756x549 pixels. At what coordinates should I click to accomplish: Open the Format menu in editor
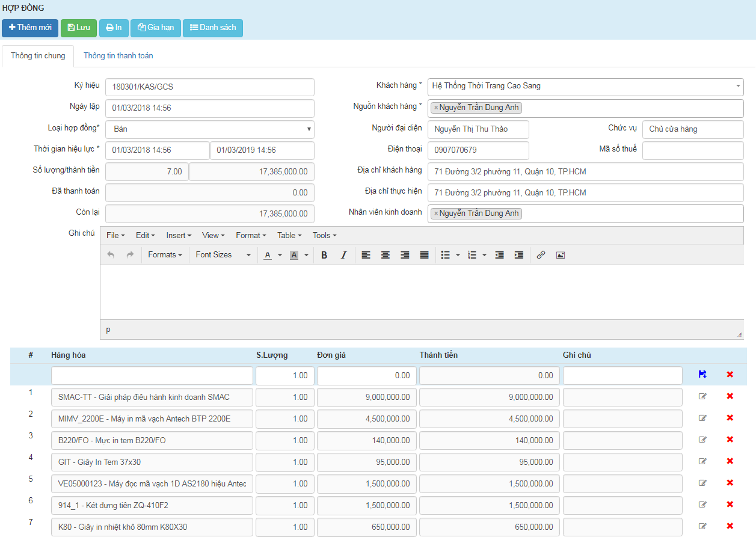(x=251, y=236)
